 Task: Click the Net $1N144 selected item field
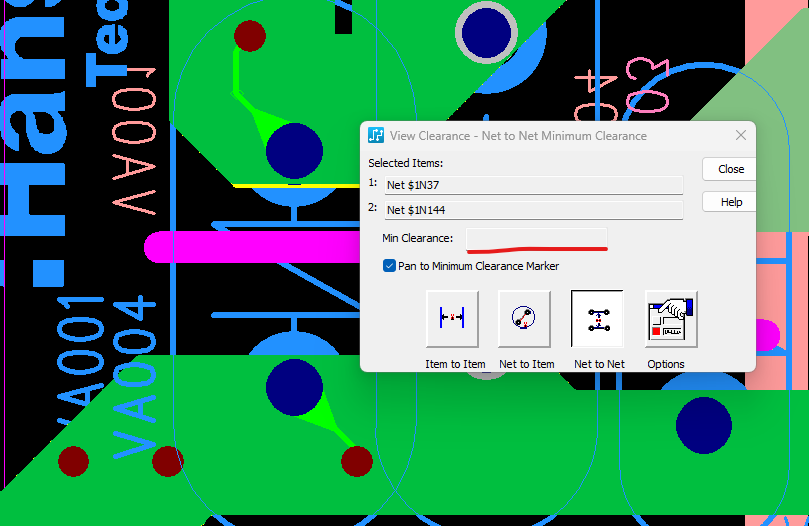(533, 209)
